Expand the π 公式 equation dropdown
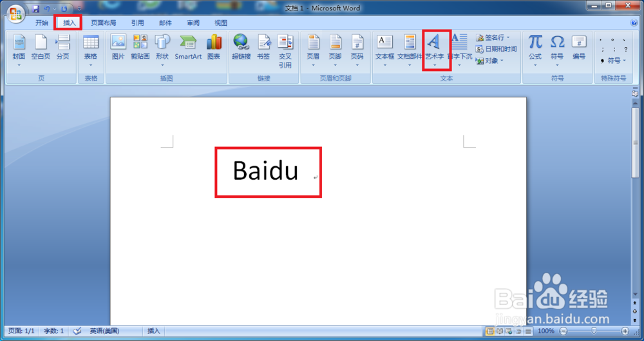 click(x=535, y=65)
